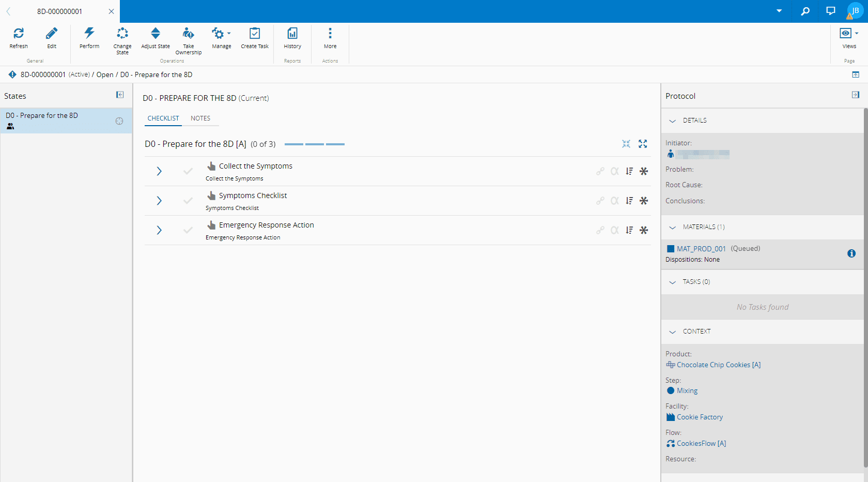Toggle checkmark for Symptoms Checklist
Viewport: 868px width, 482px height.
pos(188,201)
